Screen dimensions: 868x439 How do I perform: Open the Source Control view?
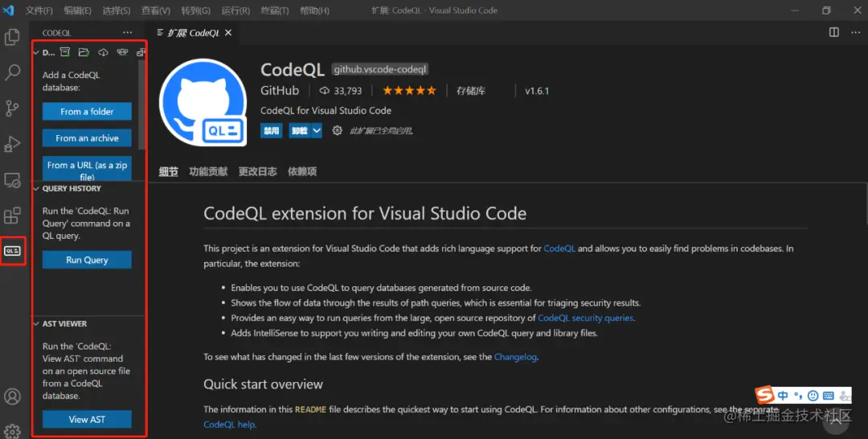point(12,109)
